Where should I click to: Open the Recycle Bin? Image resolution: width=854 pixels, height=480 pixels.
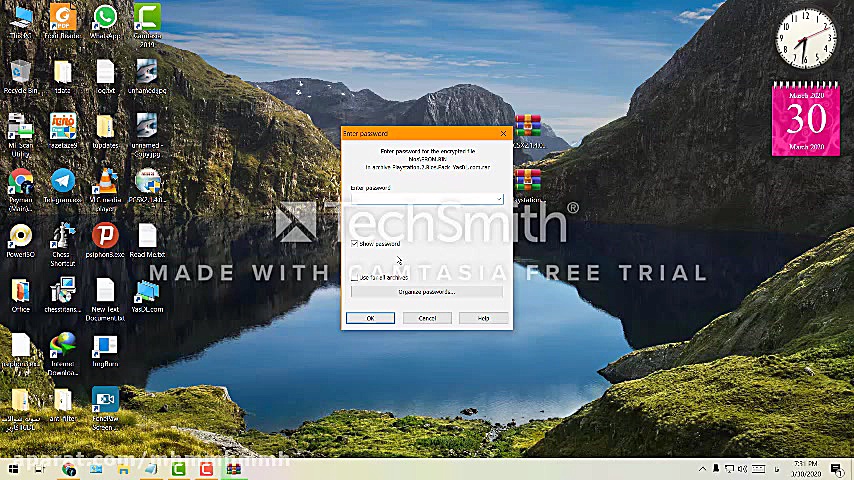[20, 77]
